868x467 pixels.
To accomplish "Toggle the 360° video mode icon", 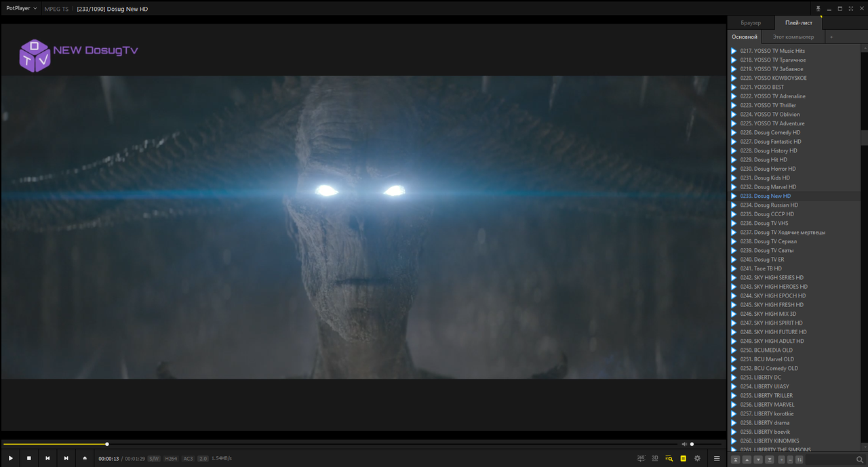I will coord(641,458).
